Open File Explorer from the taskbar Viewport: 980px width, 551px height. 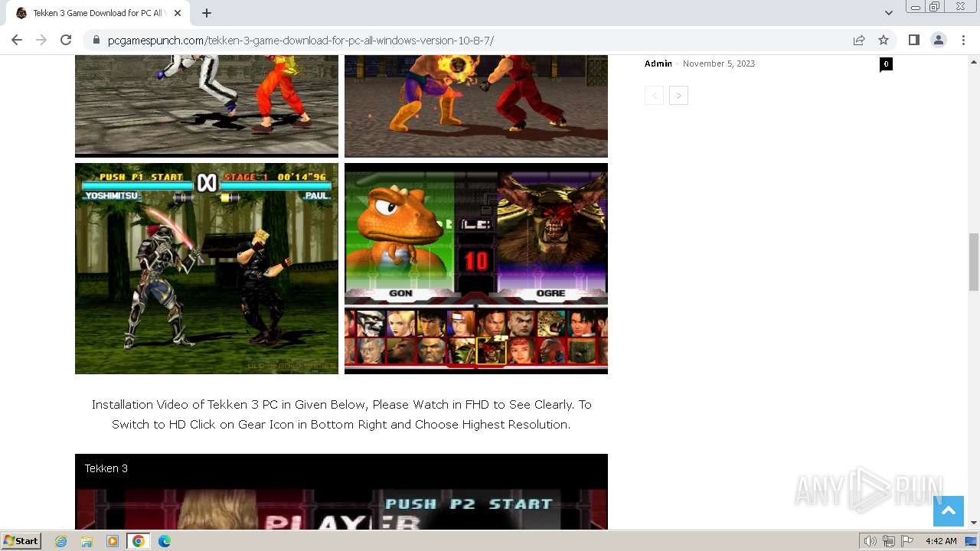[87, 541]
